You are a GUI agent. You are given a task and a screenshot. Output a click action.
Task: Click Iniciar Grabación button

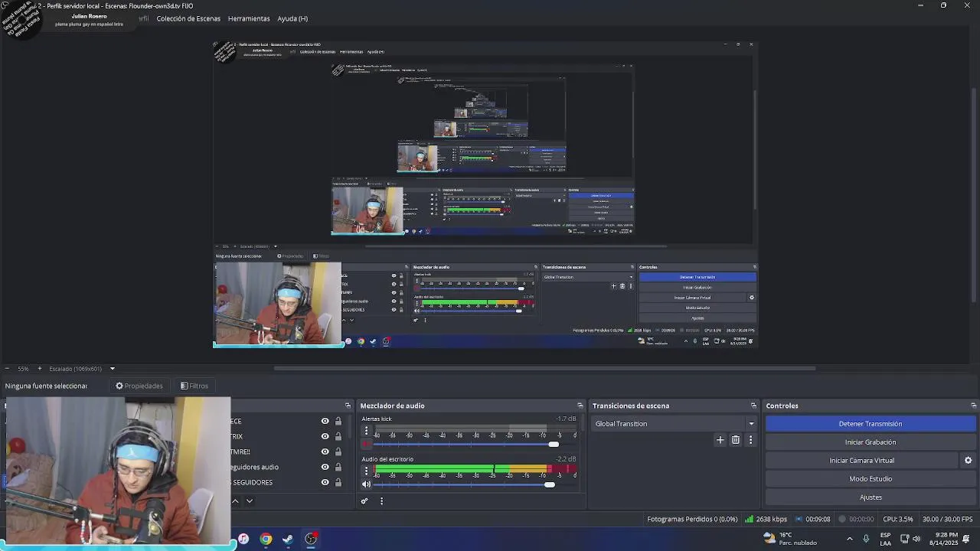point(871,442)
